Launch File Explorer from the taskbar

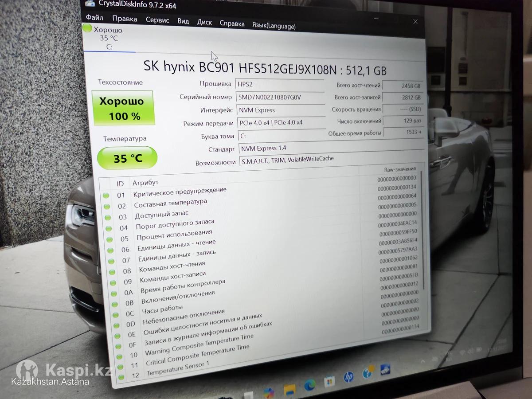click(290, 389)
